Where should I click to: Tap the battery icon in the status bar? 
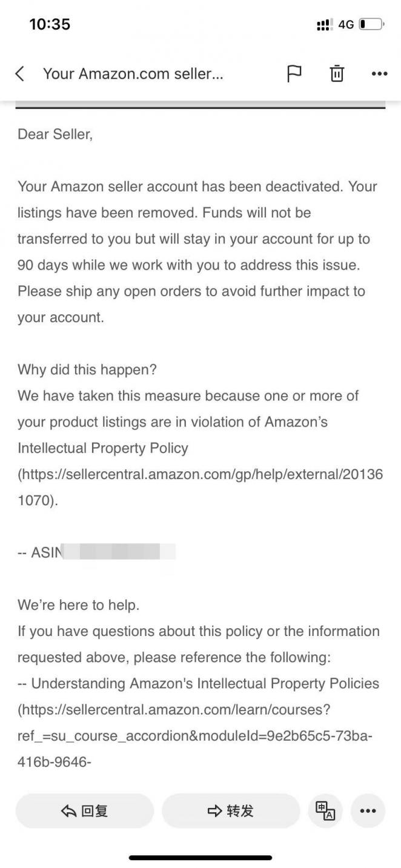point(371,25)
